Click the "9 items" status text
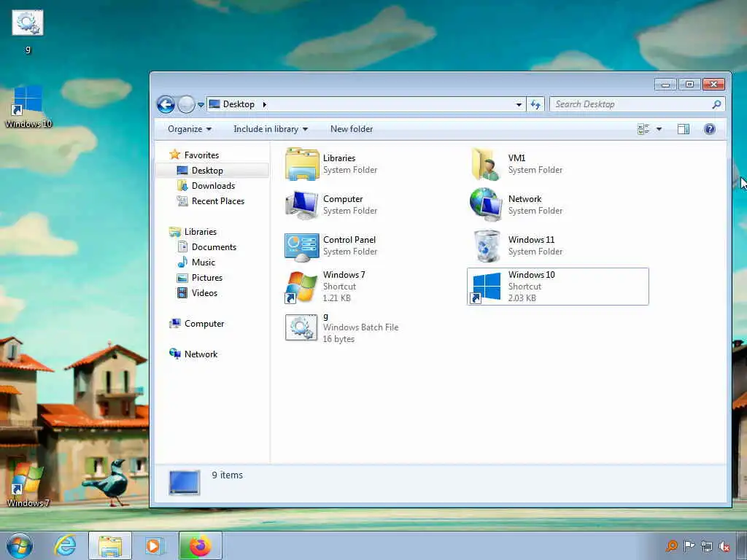The width and height of the screenshot is (747, 560). [228, 475]
